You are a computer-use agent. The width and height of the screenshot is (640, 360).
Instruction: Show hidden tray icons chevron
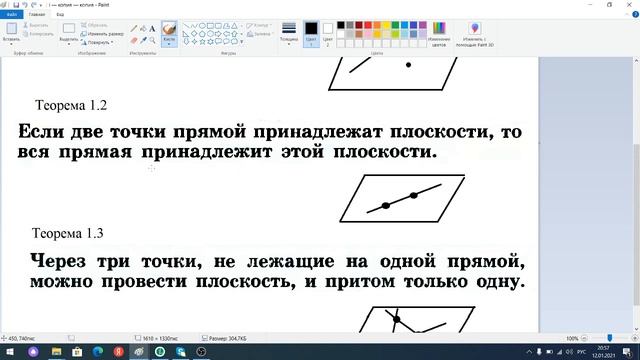click(529, 351)
